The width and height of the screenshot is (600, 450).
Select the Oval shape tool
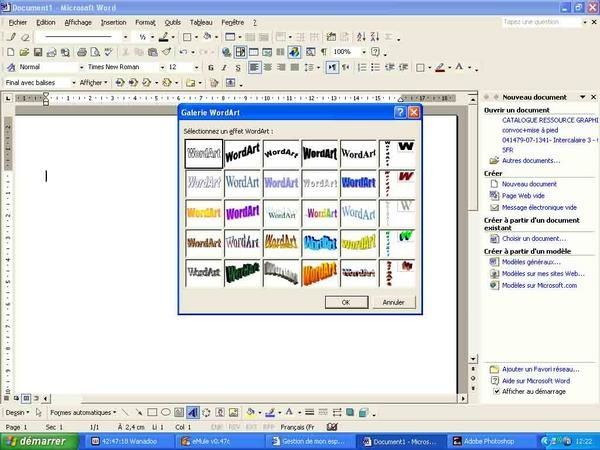tap(166, 412)
